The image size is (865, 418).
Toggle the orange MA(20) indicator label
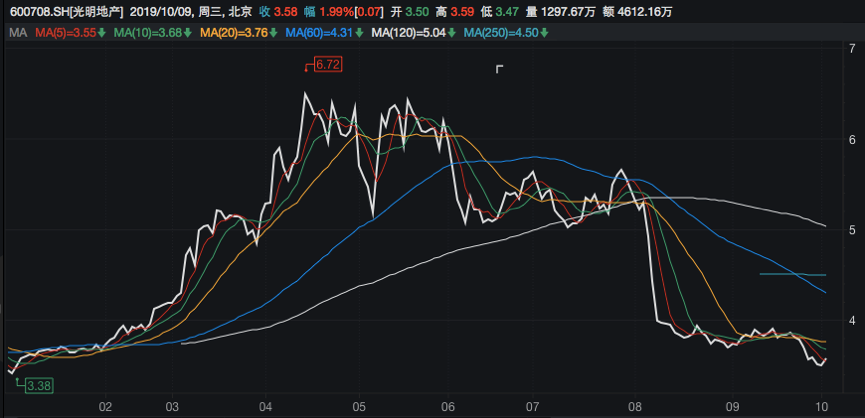[236, 34]
